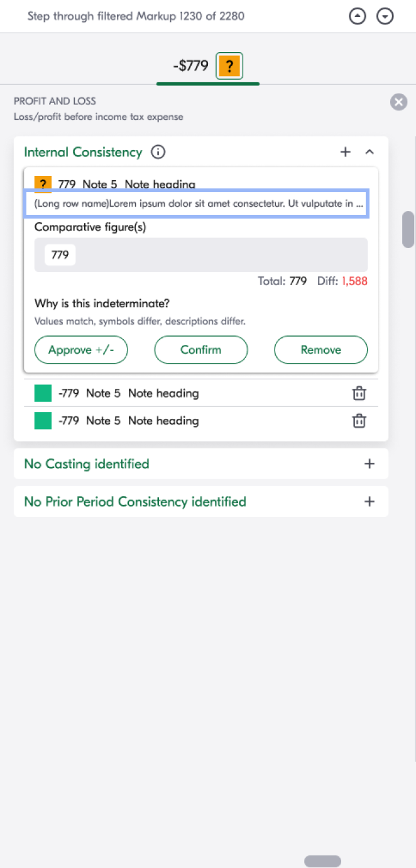Step to next filtered markup
The image size is (416, 868).
point(385,17)
